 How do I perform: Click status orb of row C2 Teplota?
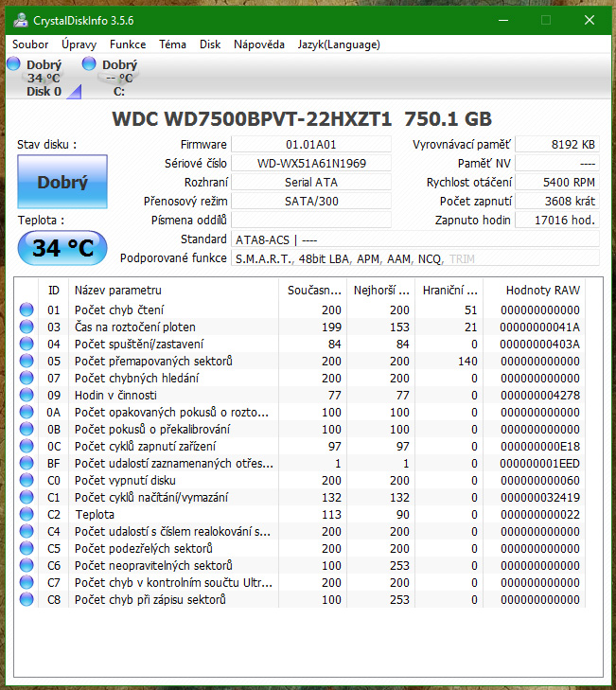[x=26, y=514]
